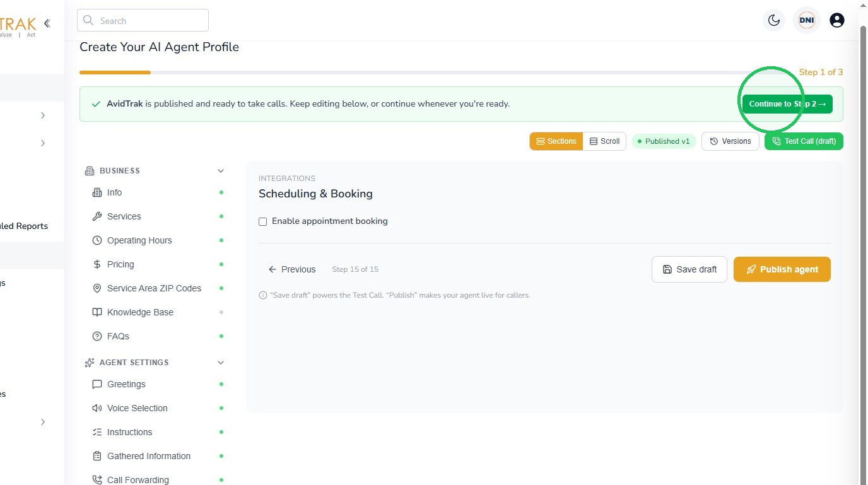Collapse the BUSINESS section chevron
Viewport: 868px width, 485px height.
point(221,171)
